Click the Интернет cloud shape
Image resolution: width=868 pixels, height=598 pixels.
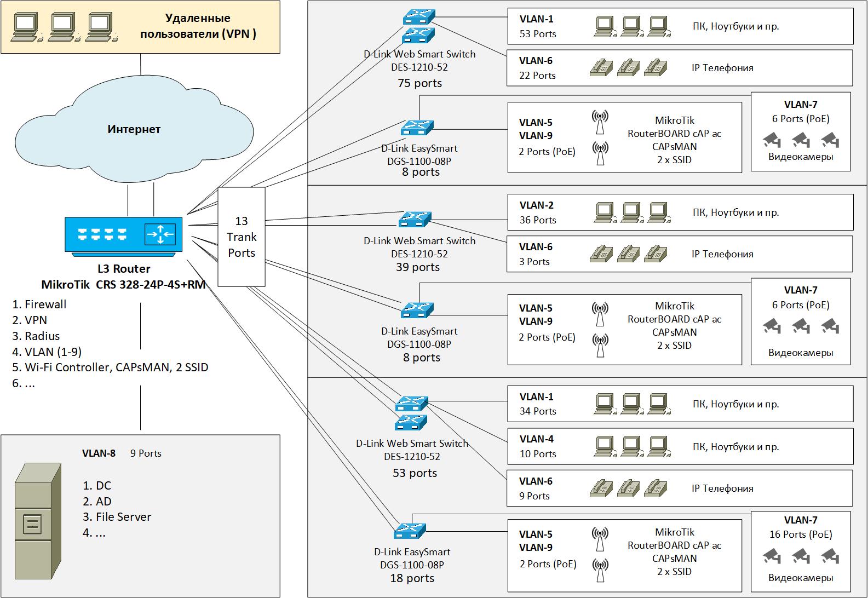point(135,130)
